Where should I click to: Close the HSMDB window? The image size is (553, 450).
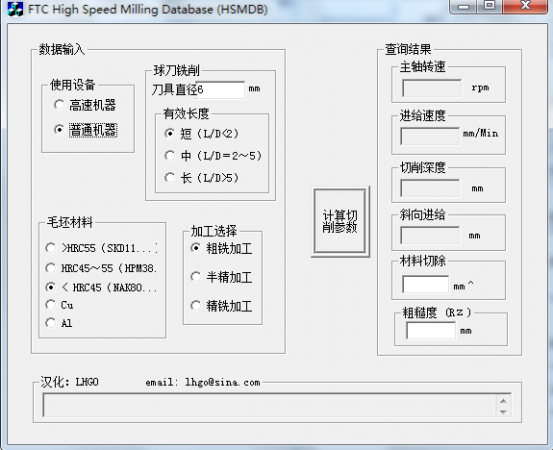(x=525, y=6)
